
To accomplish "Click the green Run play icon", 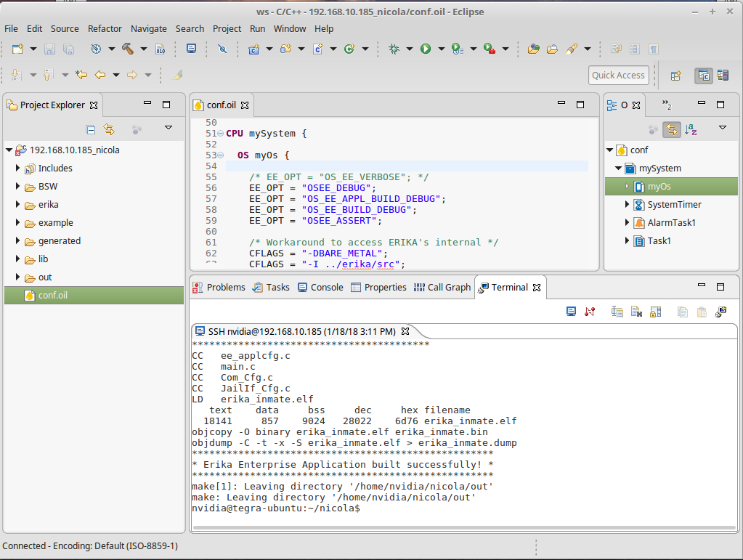I will point(426,49).
